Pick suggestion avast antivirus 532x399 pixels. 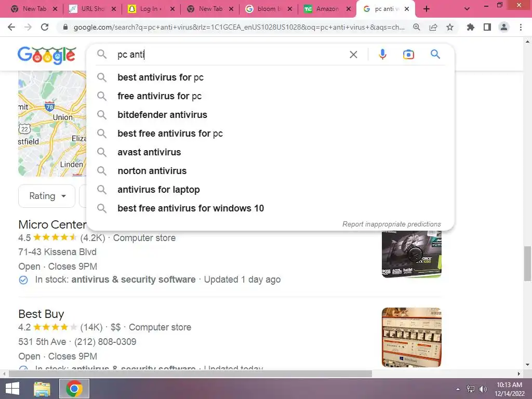(x=270, y=152)
